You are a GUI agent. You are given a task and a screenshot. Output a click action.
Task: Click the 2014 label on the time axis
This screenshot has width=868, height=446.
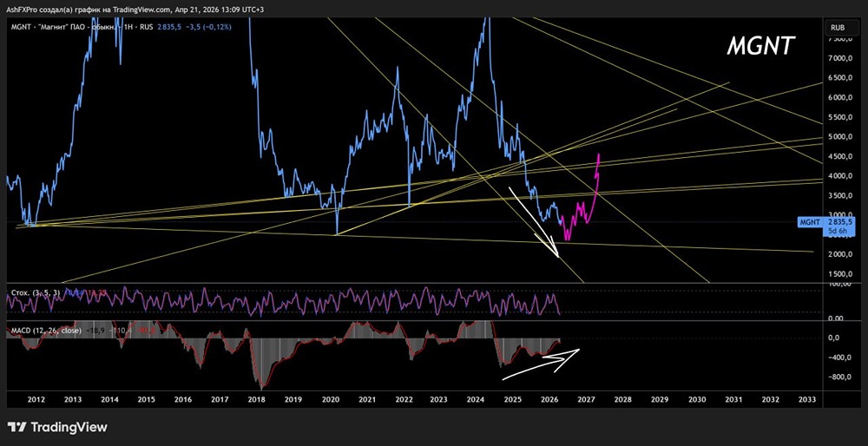[x=109, y=399]
